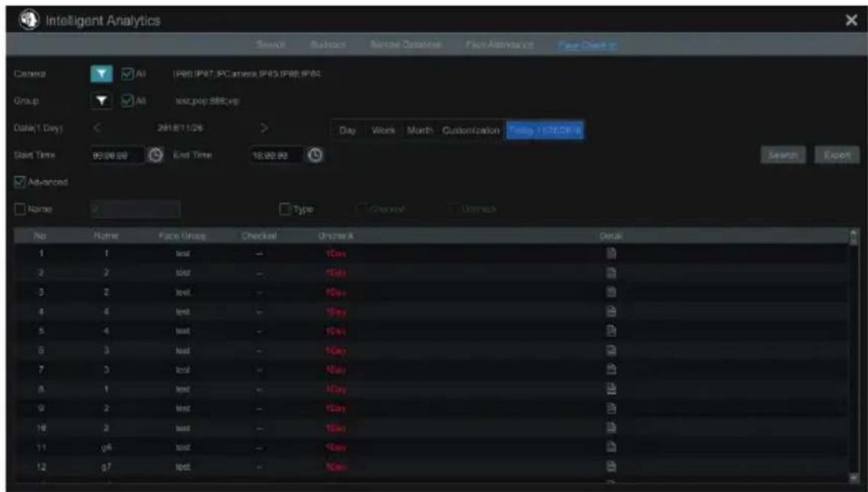Viewport: 868px width, 492px height.
Task: Open detail icon for row No. 11
Action: pos(611,447)
